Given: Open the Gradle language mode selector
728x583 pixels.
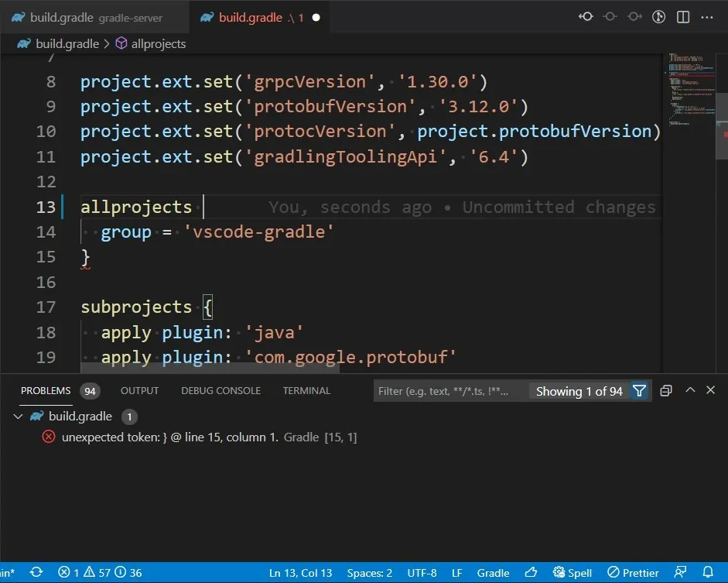Looking at the screenshot, I should coord(493,573).
